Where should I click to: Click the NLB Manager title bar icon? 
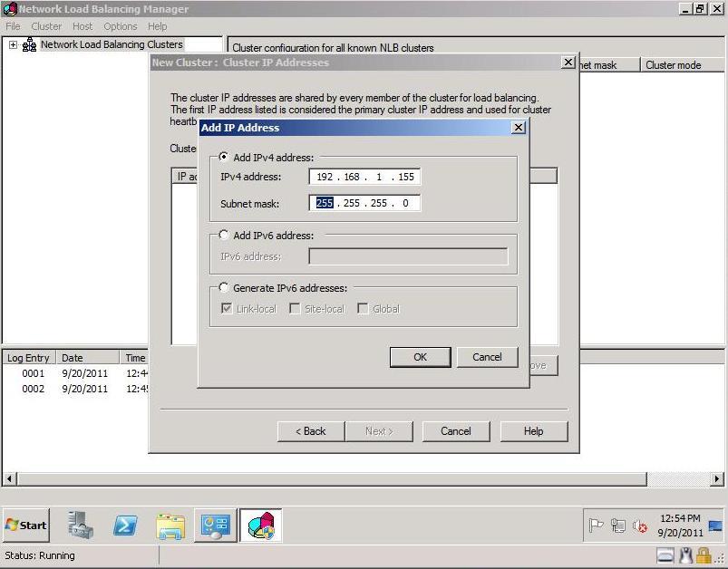[9, 9]
